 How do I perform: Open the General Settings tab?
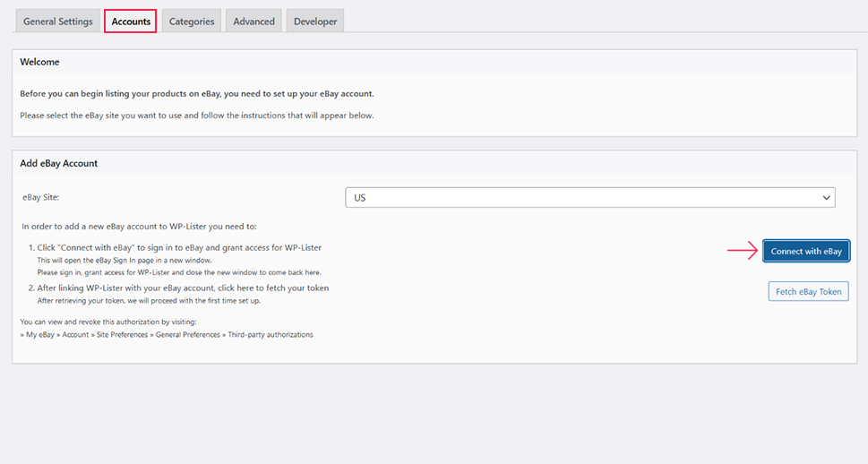point(57,21)
